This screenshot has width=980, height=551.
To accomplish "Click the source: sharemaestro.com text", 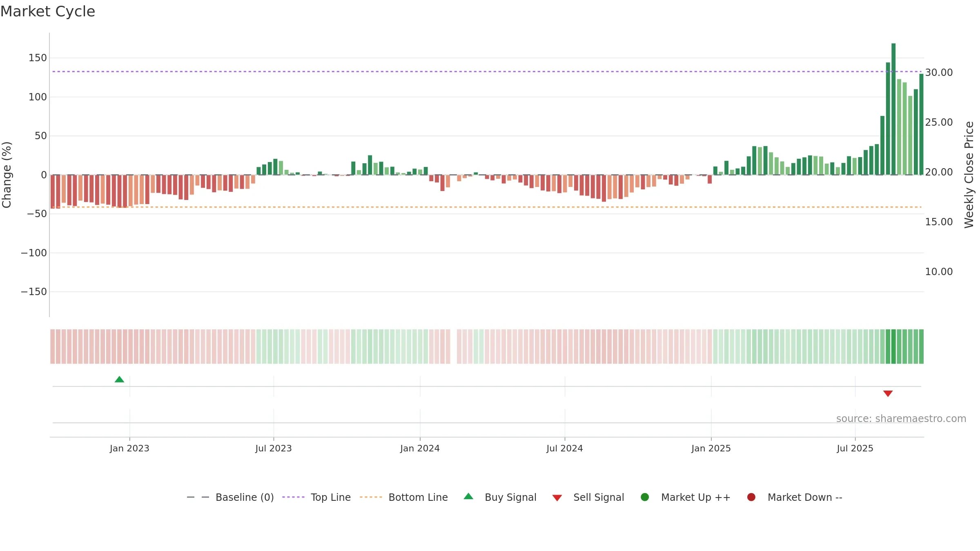I will click(x=901, y=418).
